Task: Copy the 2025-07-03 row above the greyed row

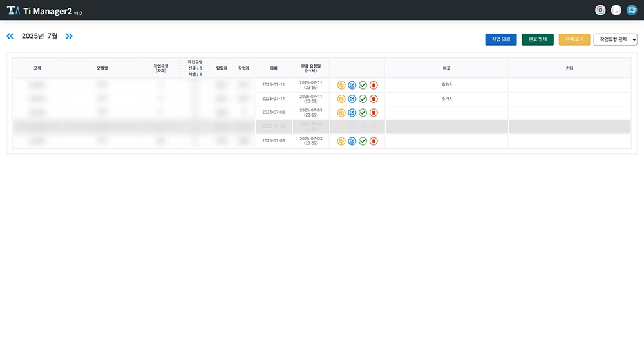Action: pyautogui.click(x=341, y=113)
